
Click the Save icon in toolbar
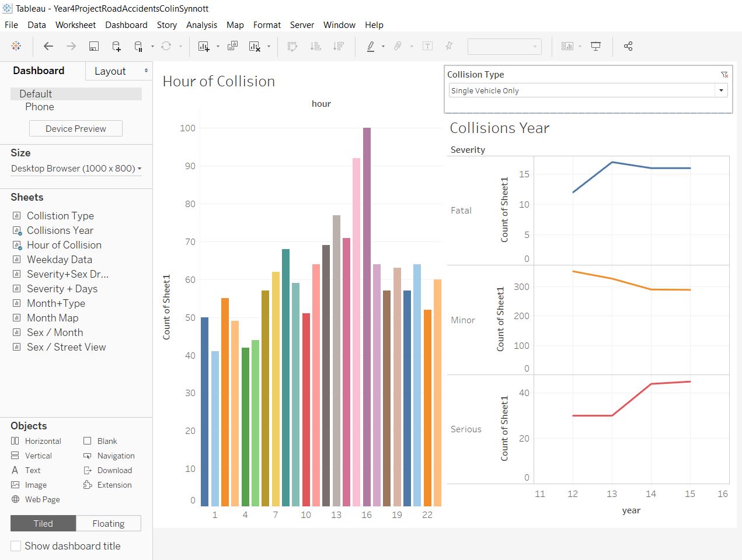[93, 46]
